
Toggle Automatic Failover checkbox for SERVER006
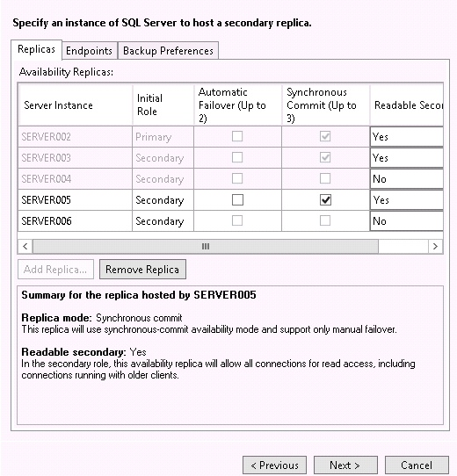pyautogui.click(x=237, y=220)
